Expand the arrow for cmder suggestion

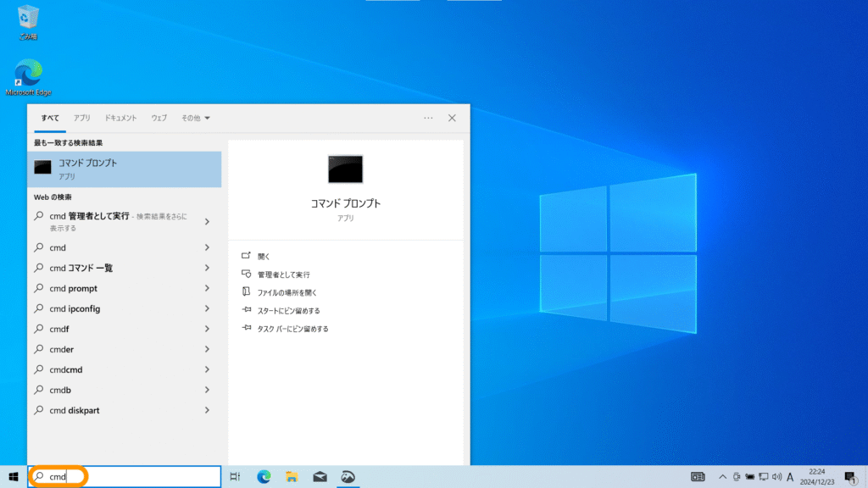coord(207,349)
